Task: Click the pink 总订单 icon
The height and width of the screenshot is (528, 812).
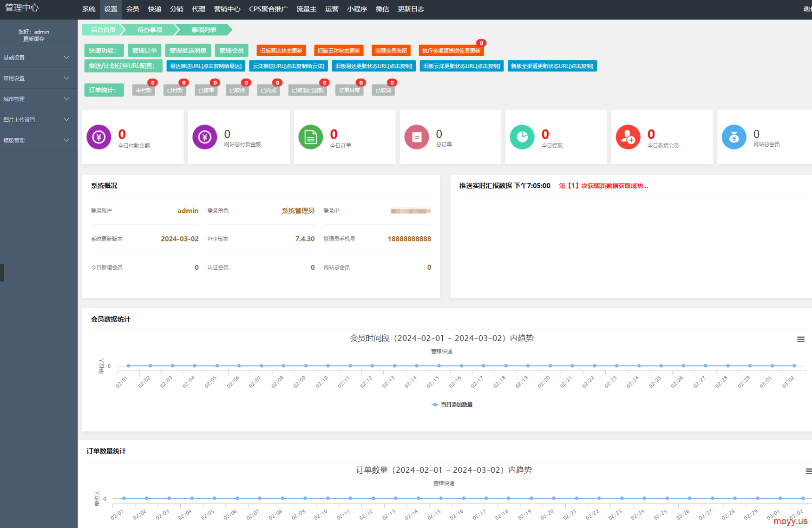Action: pyautogui.click(x=417, y=137)
